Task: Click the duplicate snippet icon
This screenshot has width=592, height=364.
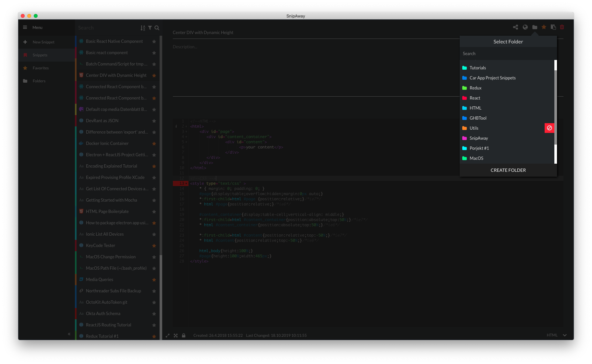Action: [x=553, y=27]
